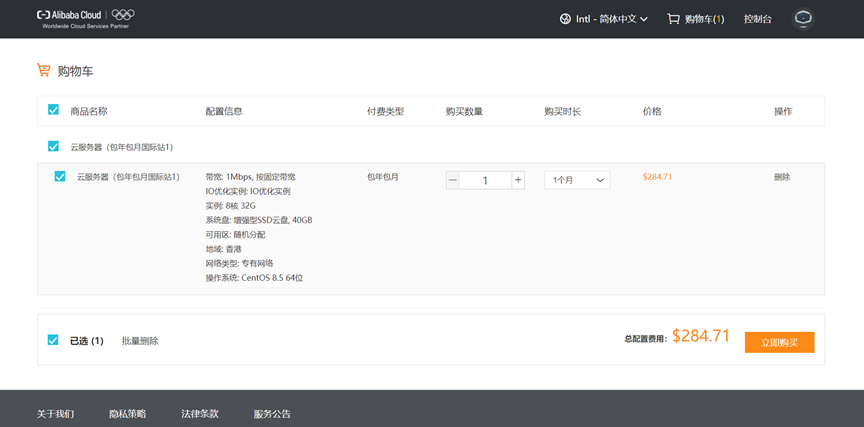This screenshot has width=864, height=427.
Task: Open 隐私策略 footer link
Action: point(128,414)
